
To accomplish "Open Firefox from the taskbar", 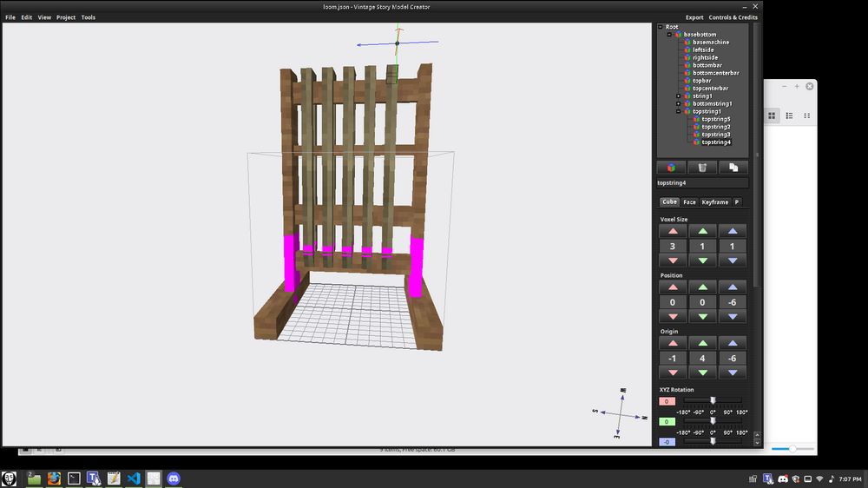I will pyautogui.click(x=54, y=478).
